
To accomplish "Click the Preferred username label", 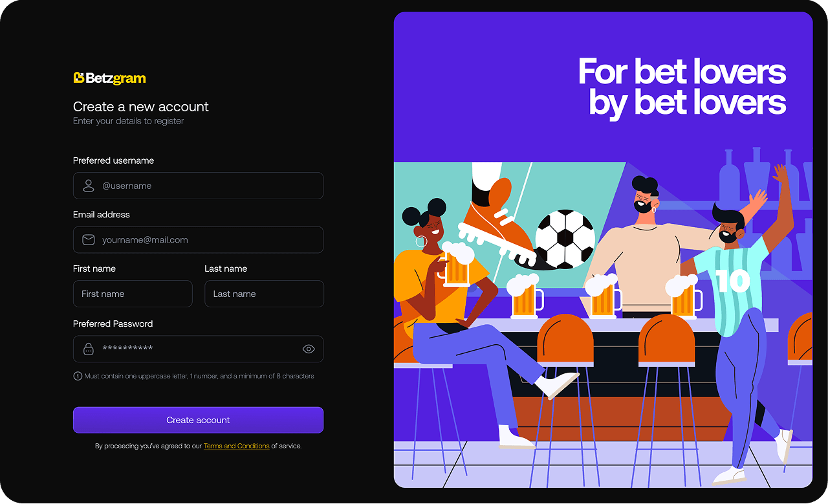I will (x=113, y=160).
